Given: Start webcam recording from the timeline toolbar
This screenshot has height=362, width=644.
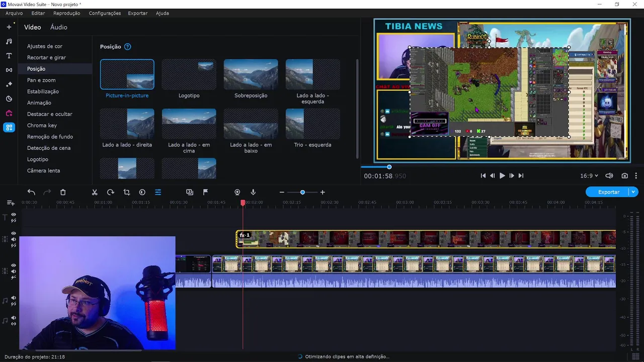Looking at the screenshot, I should [237, 192].
